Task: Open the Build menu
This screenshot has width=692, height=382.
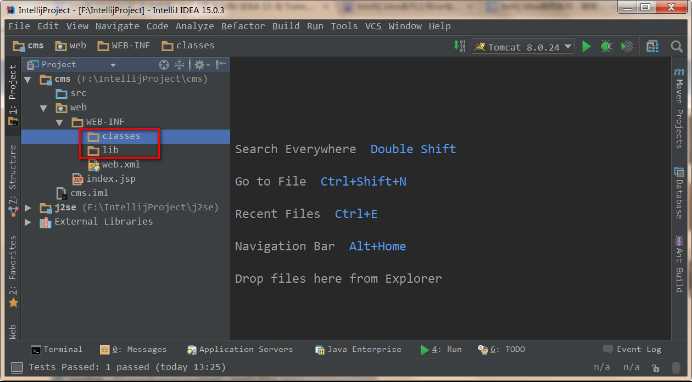Action: pyautogui.click(x=286, y=26)
